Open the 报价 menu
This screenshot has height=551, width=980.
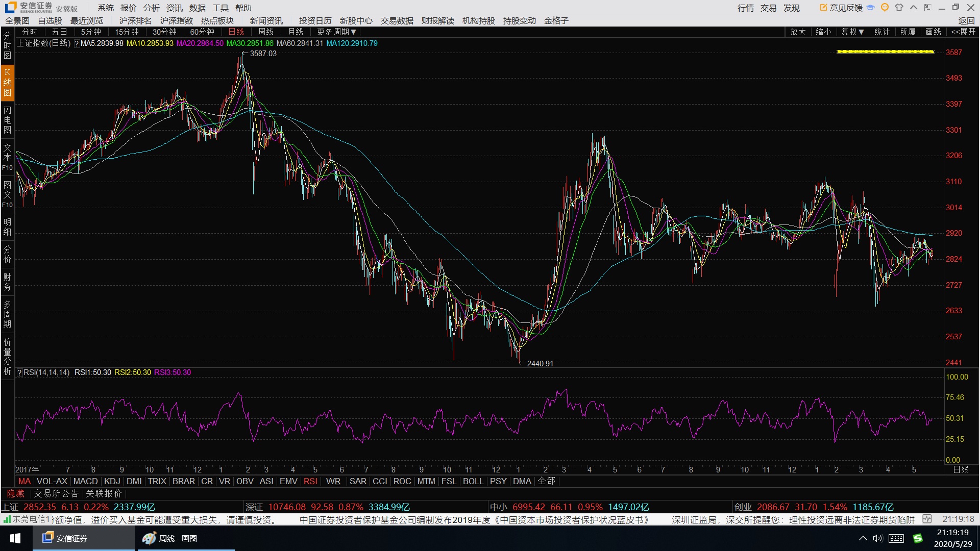click(129, 8)
